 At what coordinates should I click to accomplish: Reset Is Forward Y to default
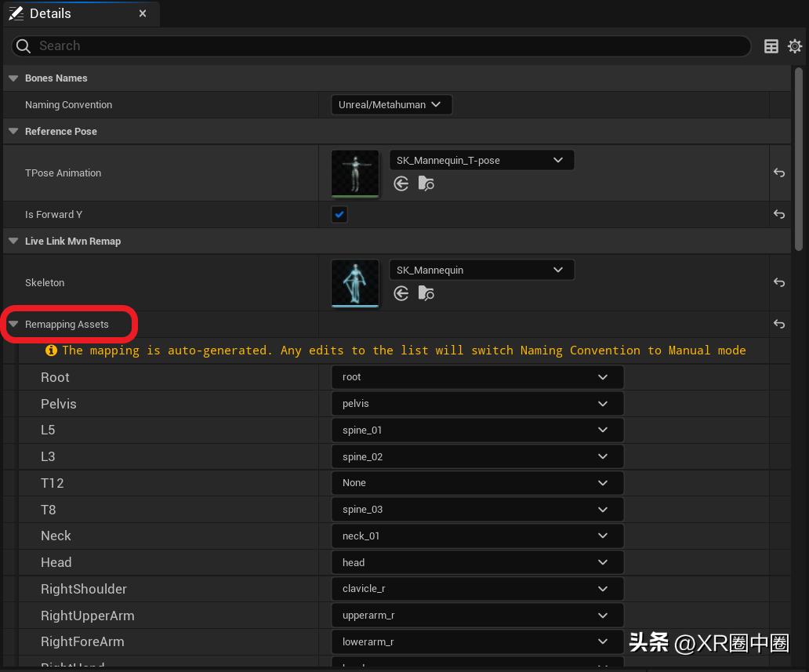pos(778,214)
